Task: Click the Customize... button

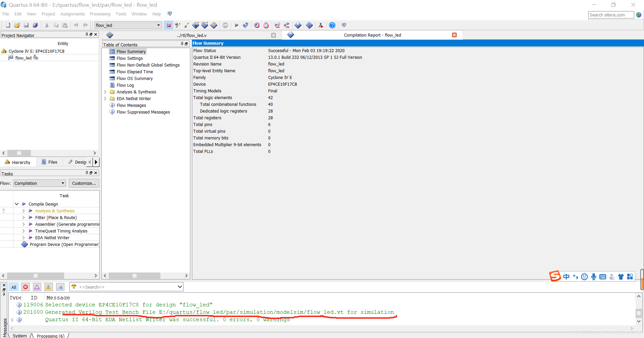Action: [84, 183]
